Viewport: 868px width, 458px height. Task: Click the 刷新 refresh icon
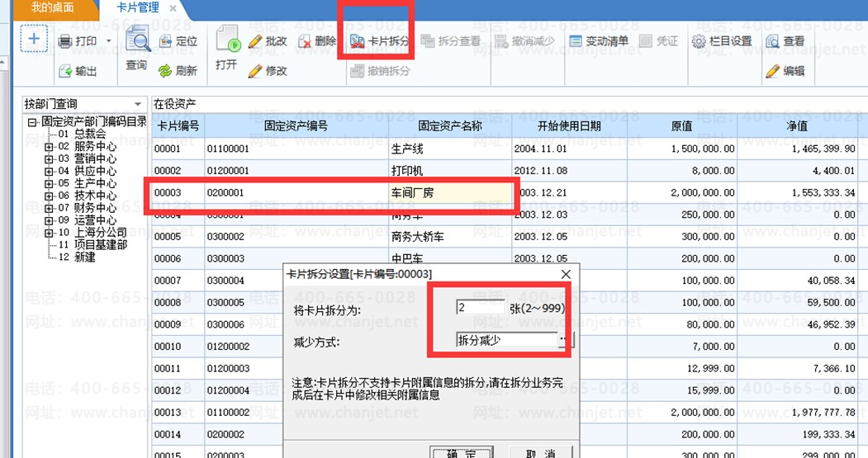[x=165, y=71]
